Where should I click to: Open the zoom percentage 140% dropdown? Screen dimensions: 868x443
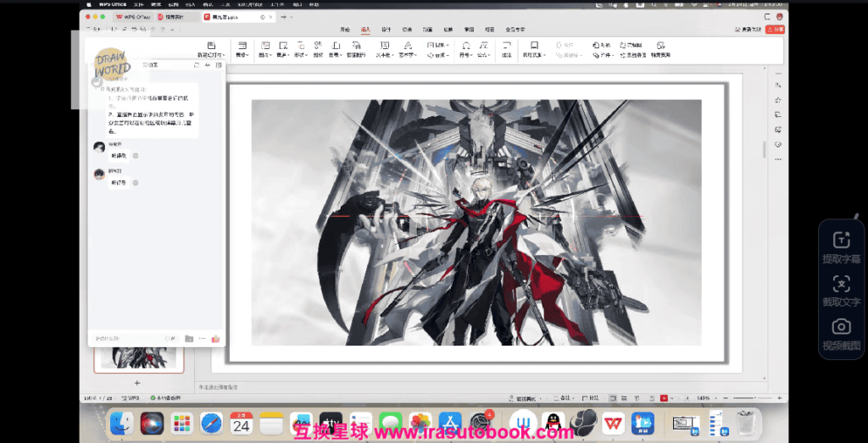(x=706, y=398)
